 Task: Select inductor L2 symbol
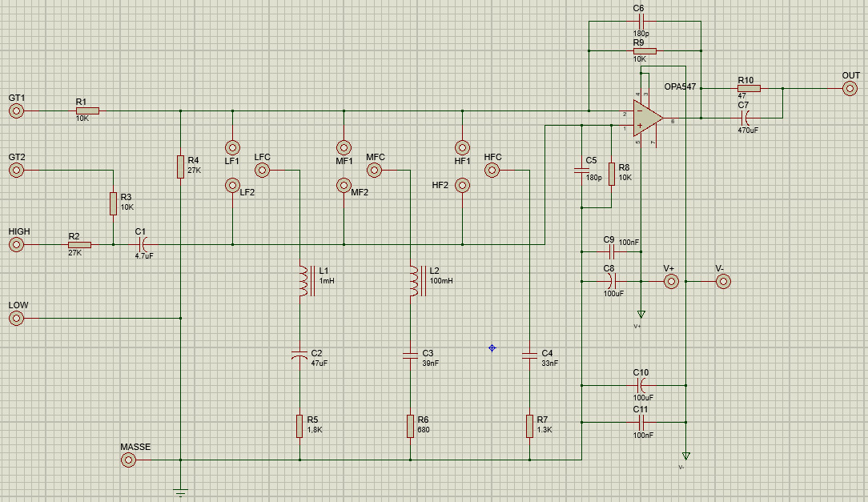[x=416, y=281]
